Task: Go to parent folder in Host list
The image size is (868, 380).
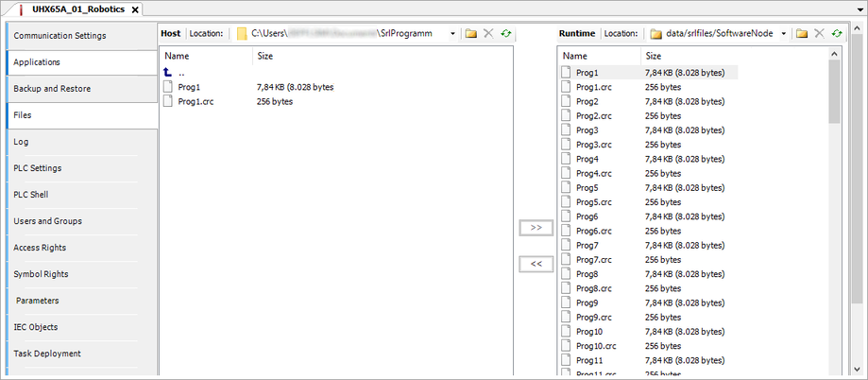Action: click(x=179, y=72)
